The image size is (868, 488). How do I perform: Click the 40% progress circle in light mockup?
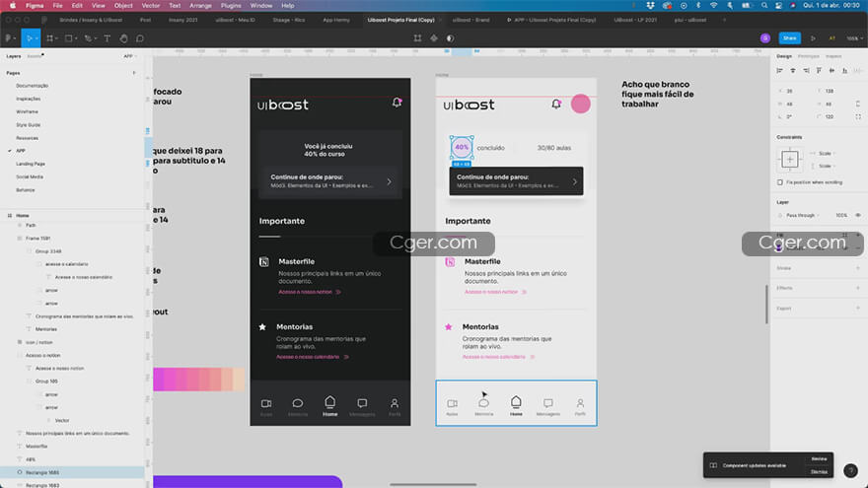tap(462, 147)
